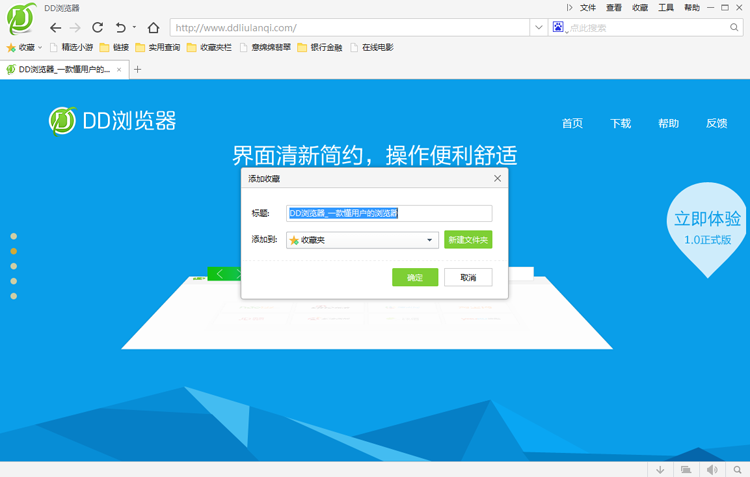750x477 pixels.
Task: Click the DD browser logo at top-left
Action: point(22,18)
